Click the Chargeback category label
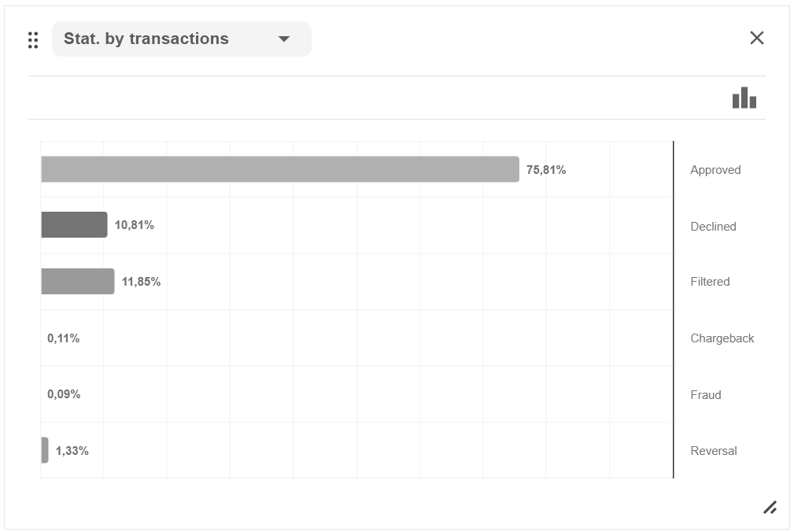794x532 pixels. (722, 338)
